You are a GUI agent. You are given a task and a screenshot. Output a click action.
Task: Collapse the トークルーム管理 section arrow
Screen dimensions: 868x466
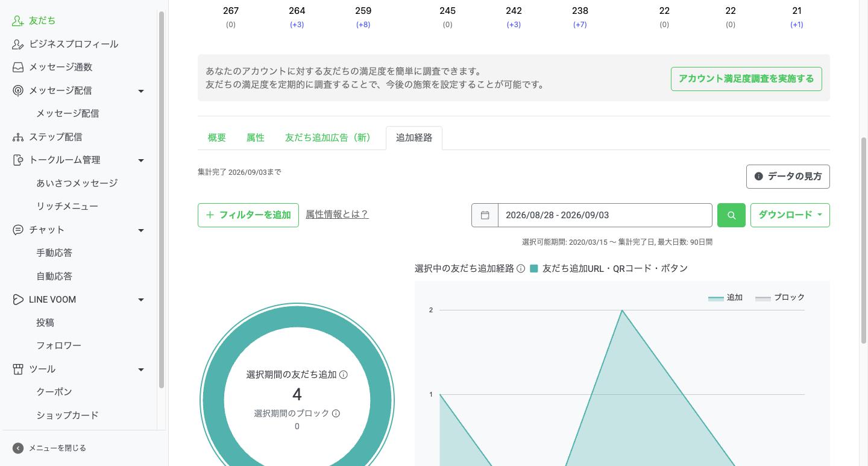pyautogui.click(x=141, y=160)
